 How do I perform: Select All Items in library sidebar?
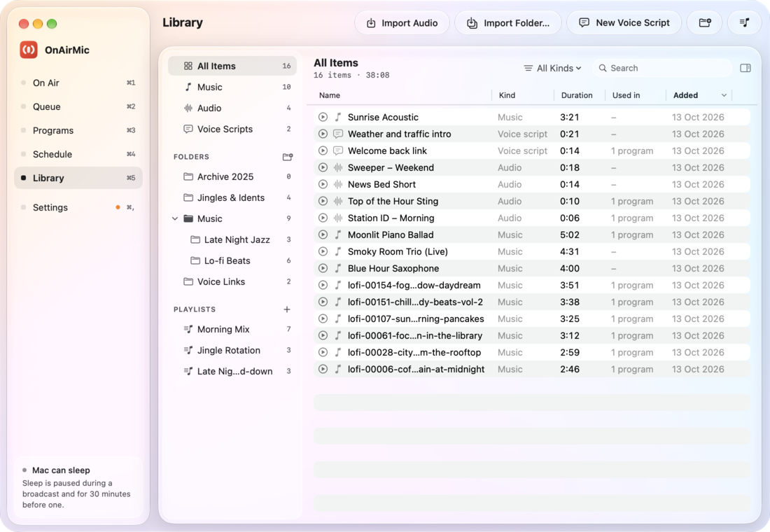point(232,66)
